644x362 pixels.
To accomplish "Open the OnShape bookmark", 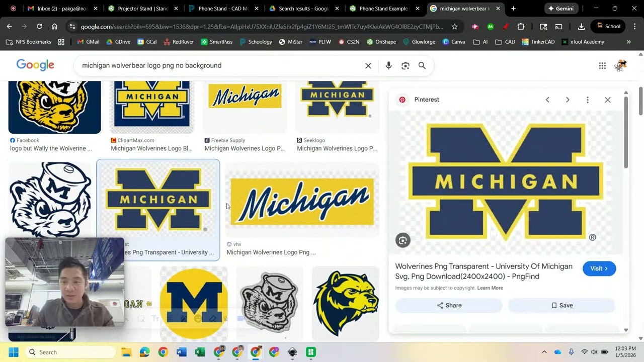I will [381, 42].
